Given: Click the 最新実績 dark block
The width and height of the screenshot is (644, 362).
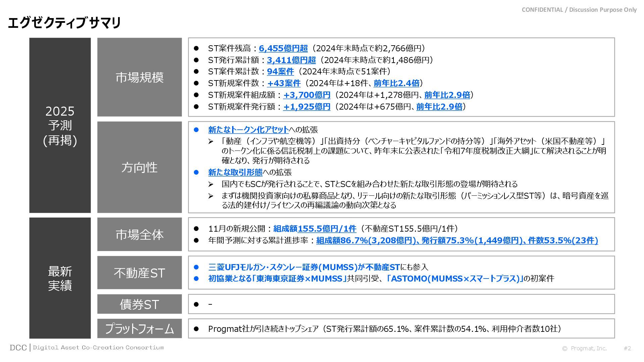Looking at the screenshot, I should pos(60,278).
